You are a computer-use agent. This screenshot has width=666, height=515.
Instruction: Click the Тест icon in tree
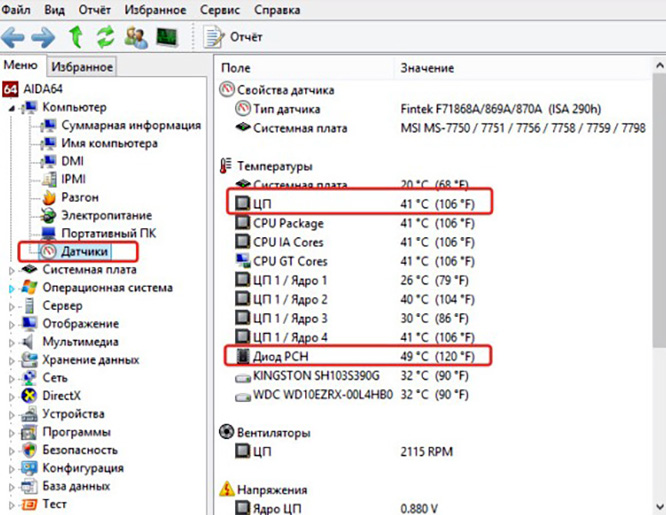point(29,504)
